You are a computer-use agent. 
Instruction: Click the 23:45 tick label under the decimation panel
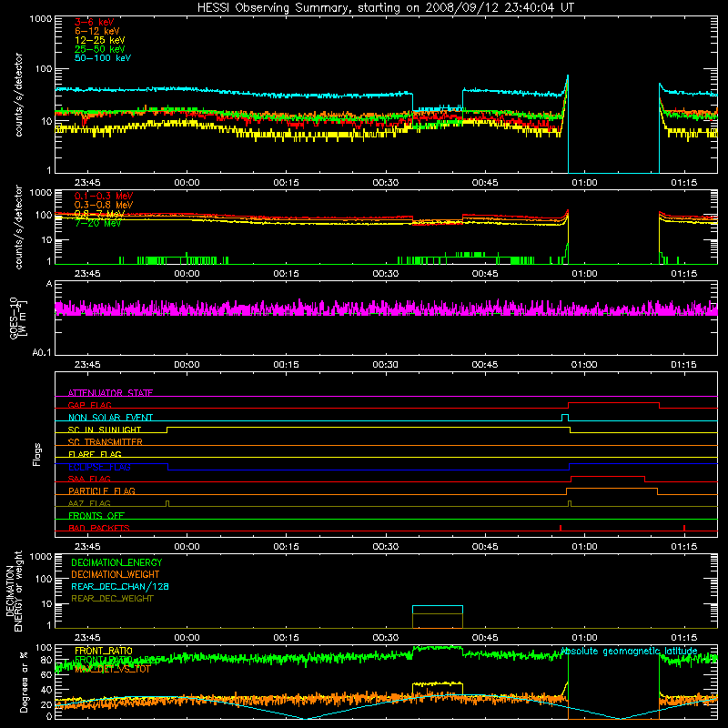click(87, 638)
